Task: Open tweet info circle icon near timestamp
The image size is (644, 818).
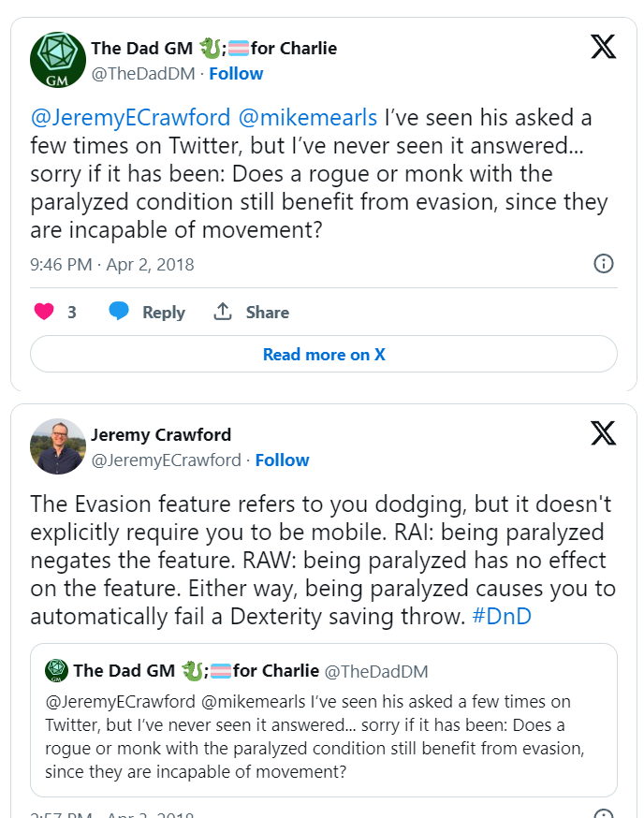Action: pos(604,263)
